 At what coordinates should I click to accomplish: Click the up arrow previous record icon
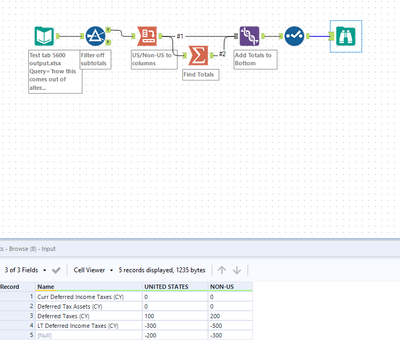222,270
